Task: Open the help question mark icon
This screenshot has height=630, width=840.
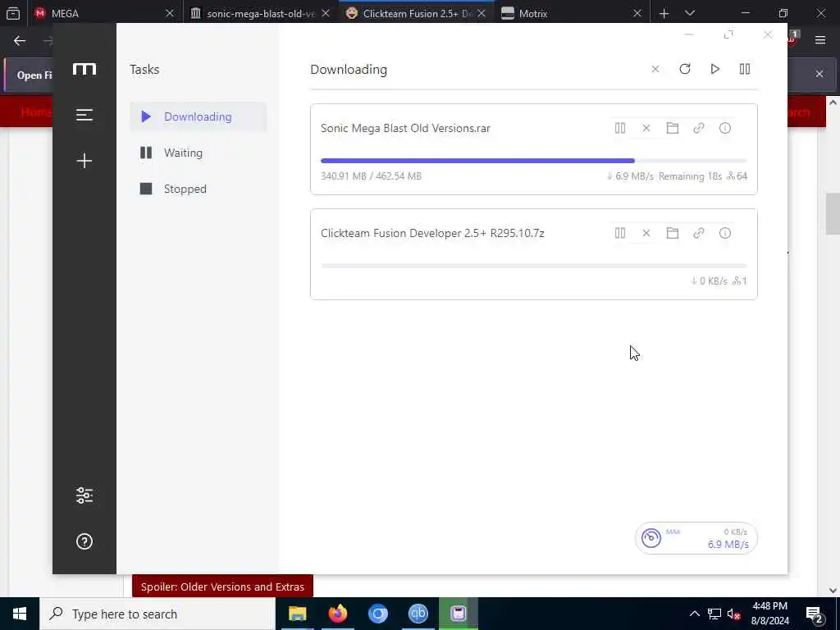Action: pos(84,541)
